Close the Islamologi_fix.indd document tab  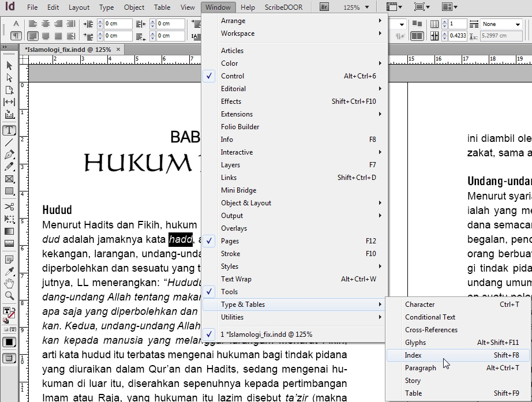click(118, 49)
